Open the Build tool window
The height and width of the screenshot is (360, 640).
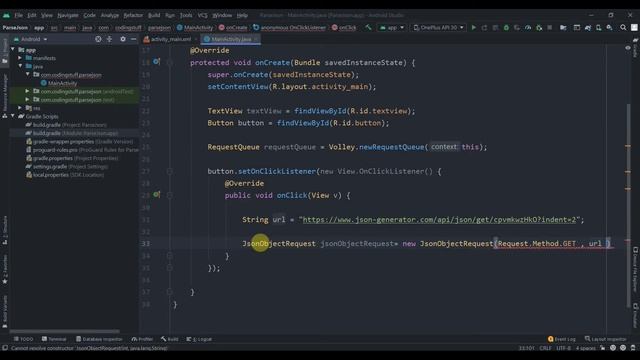click(169, 339)
